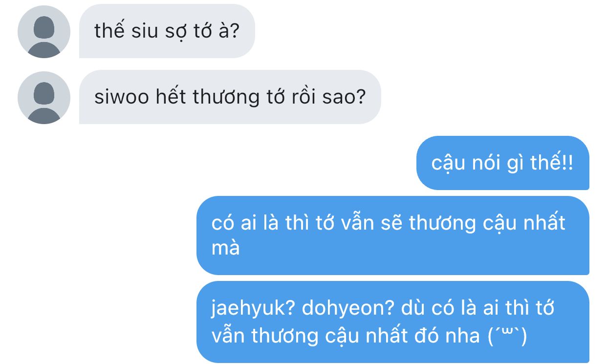The image size is (607, 364).
Task: Select the message starting "có ai là thì"
Action: pos(392,236)
